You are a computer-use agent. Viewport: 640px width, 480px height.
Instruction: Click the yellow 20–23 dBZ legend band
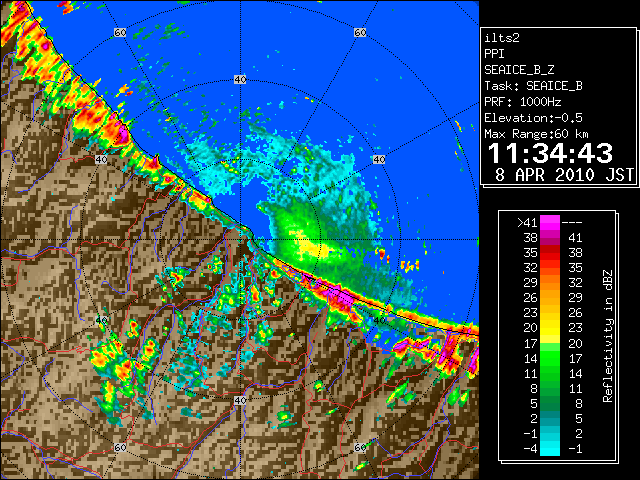pyautogui.click(x=549, y=328)
